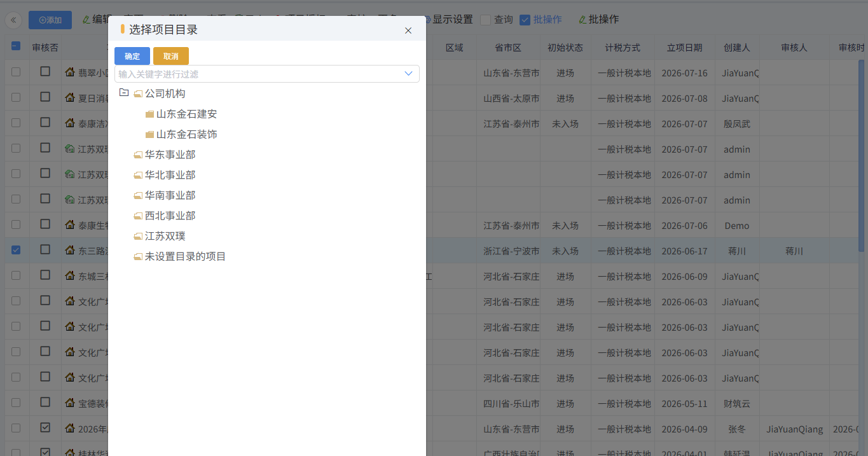The width and height of the screenshot is (868, 456).
Task: Click folder icon of 华东事业部
Action: [138, 155]
